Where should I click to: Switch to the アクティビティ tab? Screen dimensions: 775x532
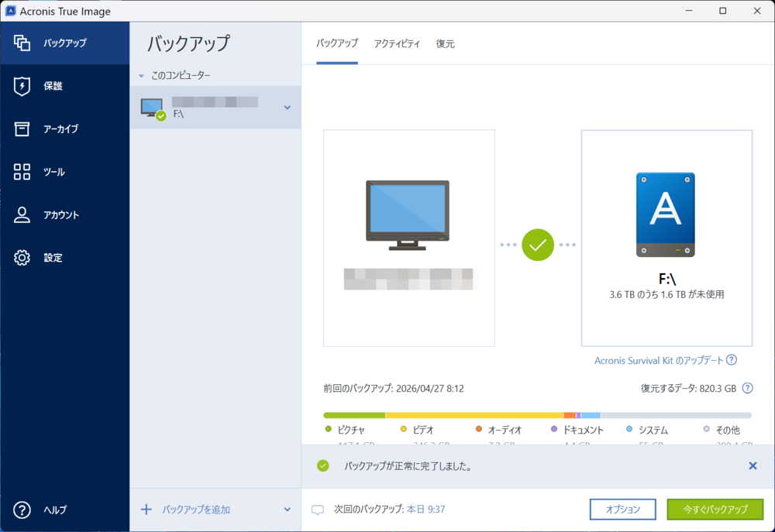[x=397, y=43]
